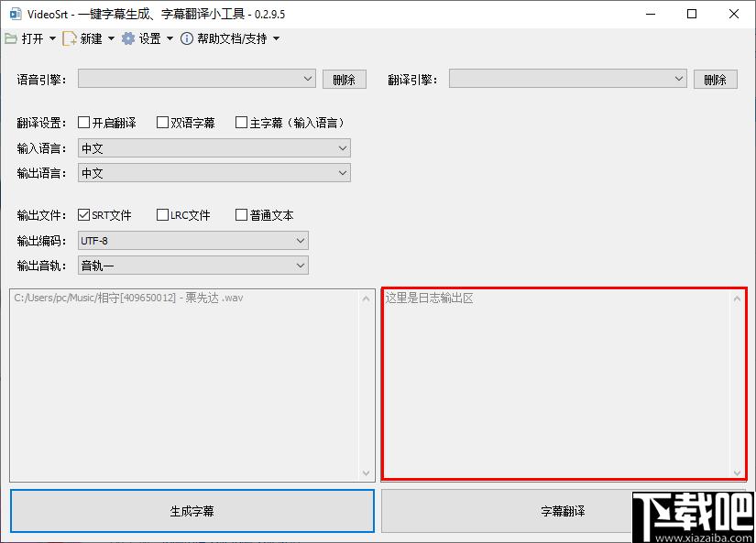The image size is (756, 543).
Task: Delete the selected translation engine
Action: tap(716, 80)
